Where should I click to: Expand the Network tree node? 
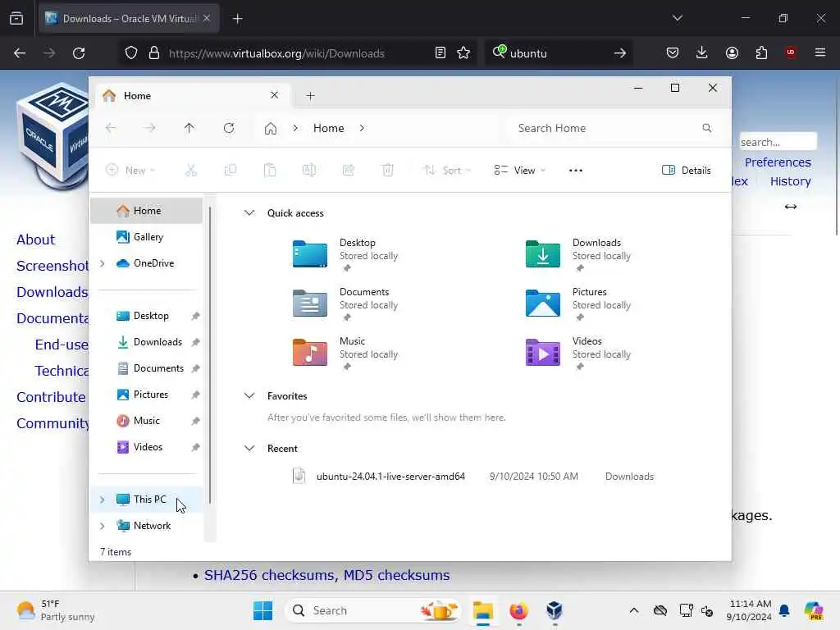click(x=103, y=526)
